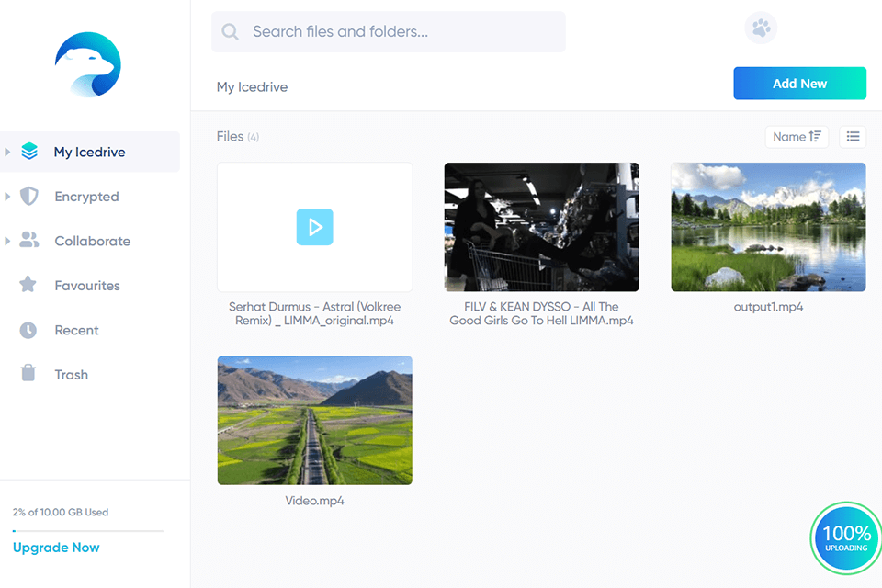Click the Recent clock icon

(28, 330)
